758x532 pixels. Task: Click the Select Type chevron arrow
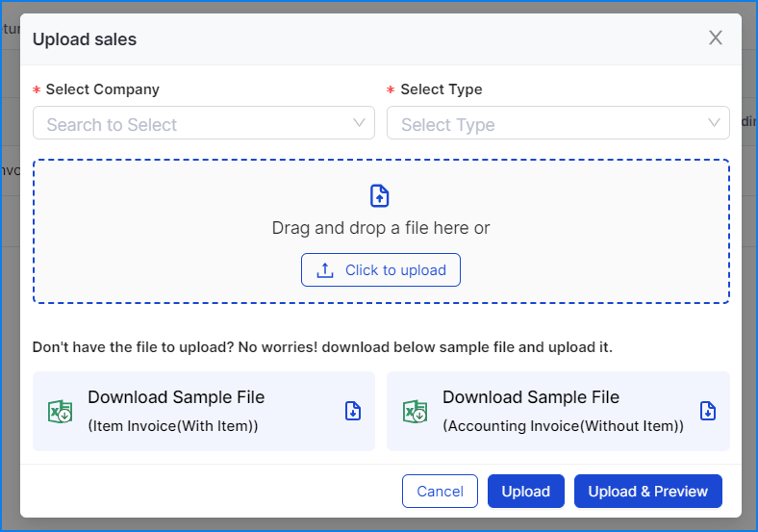tap(714, 123)
